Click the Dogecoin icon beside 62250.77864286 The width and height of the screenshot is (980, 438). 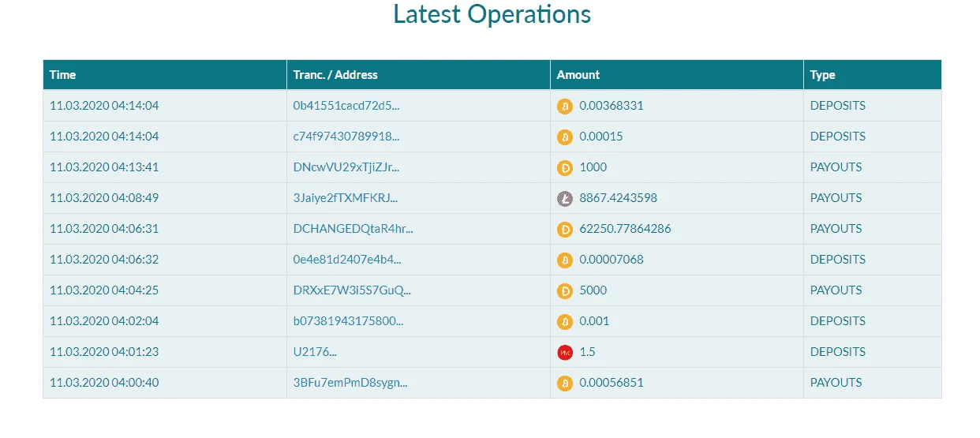point(565,229)
